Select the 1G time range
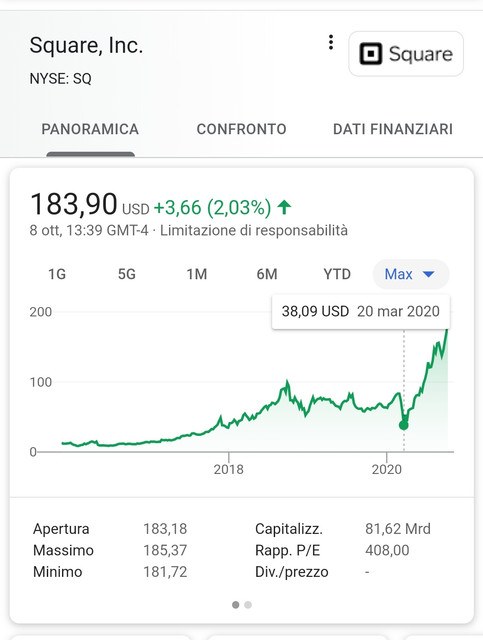 click(57, 274)
